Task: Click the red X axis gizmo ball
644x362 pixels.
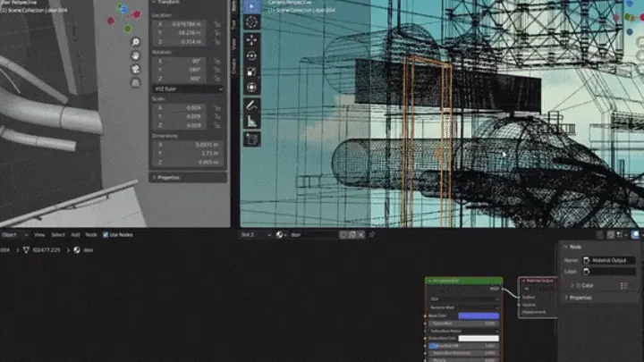Action: coord(137,14)
